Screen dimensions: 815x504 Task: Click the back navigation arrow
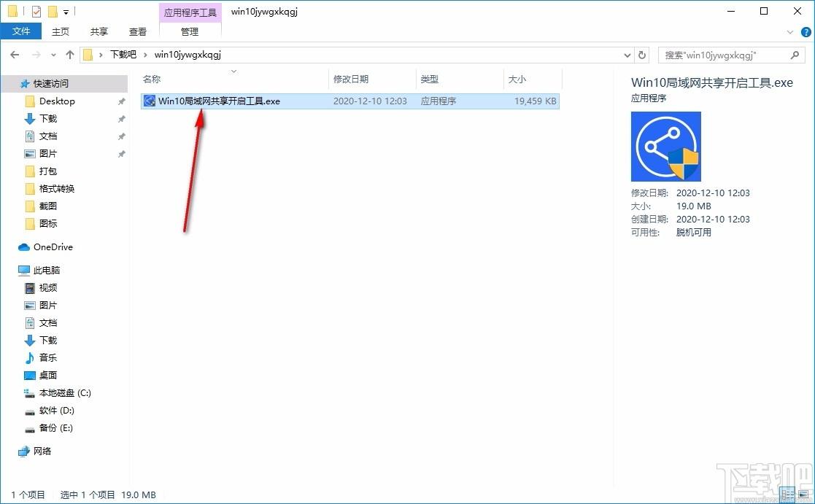coord(15,55)
